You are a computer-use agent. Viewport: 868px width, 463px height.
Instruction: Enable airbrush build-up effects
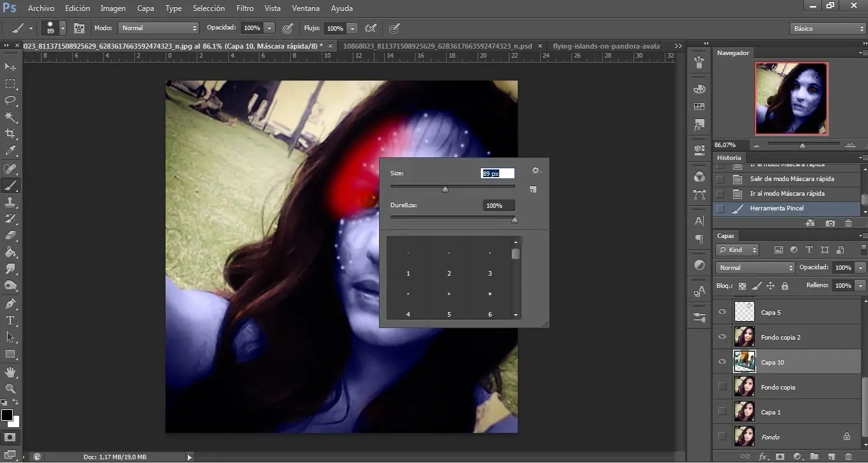click(x=370, y=28)
